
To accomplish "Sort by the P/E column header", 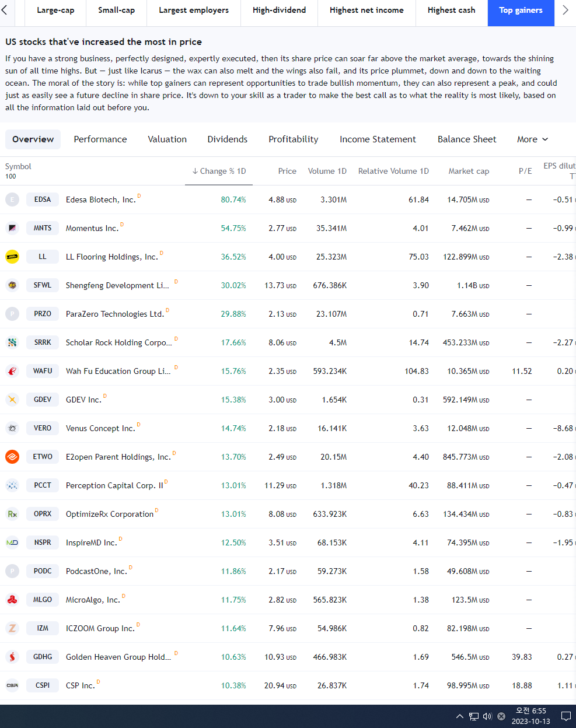I will pyautogui.click(x=525, y=171).
